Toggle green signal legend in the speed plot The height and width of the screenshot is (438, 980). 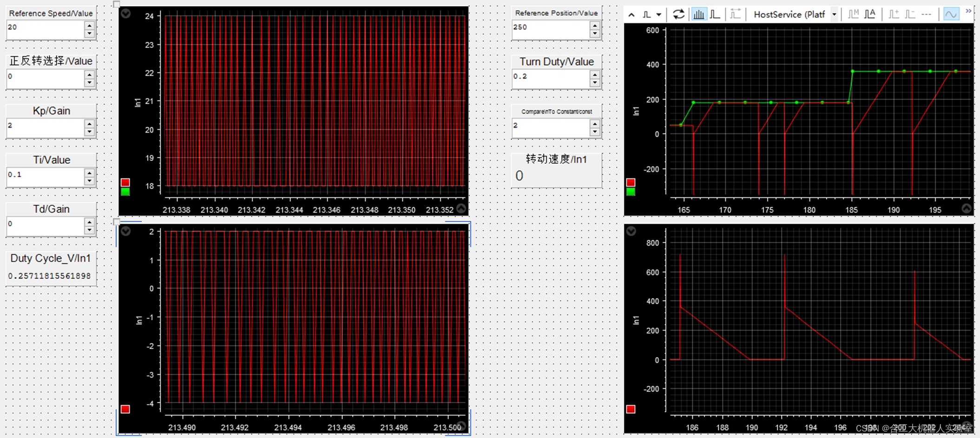[125, 192]
